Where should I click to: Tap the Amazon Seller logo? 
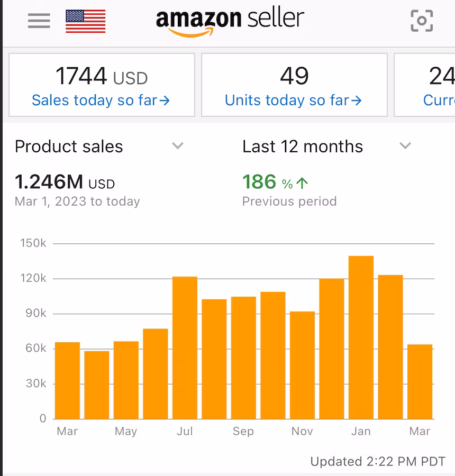point(230,21)
